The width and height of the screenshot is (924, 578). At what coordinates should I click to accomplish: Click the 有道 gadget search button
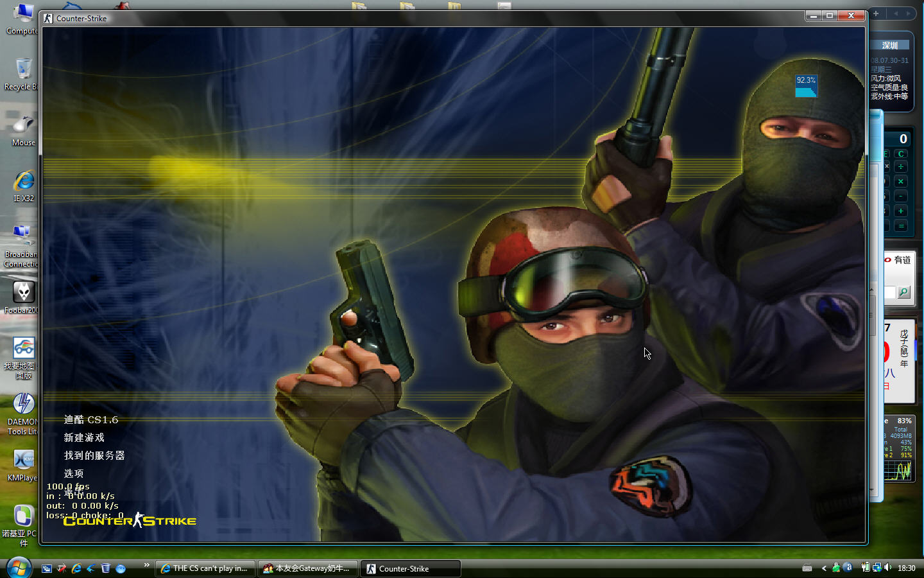coord(903,293)
